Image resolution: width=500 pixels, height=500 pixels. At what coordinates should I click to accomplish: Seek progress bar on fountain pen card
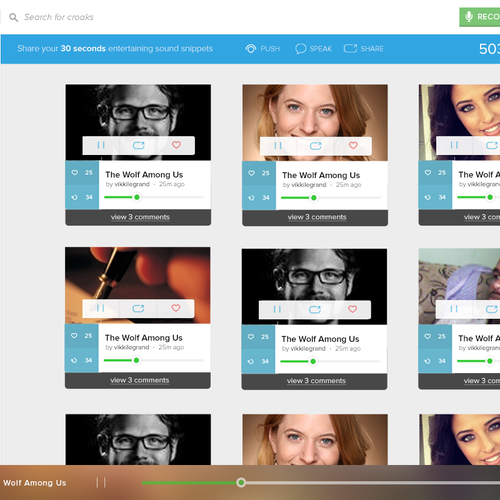coord(154,360)
